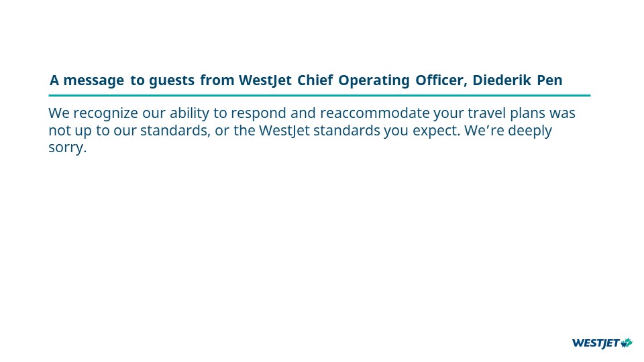Click the WESTJET wordmark text in logo
The height and width of the screenshot is (362, 644).
[x=595, y=343]
